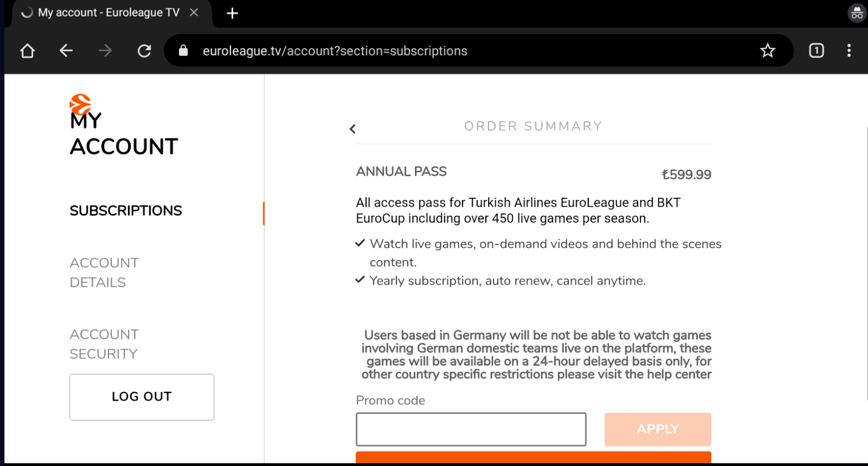Open a new tab with the plus button

pyautogui.click(x=232, y=13)
